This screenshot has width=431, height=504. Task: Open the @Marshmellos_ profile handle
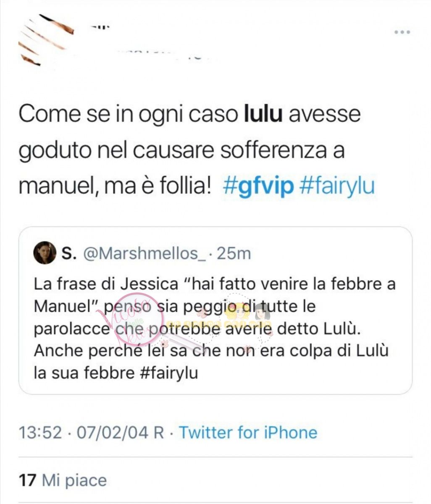click(145, 253)
